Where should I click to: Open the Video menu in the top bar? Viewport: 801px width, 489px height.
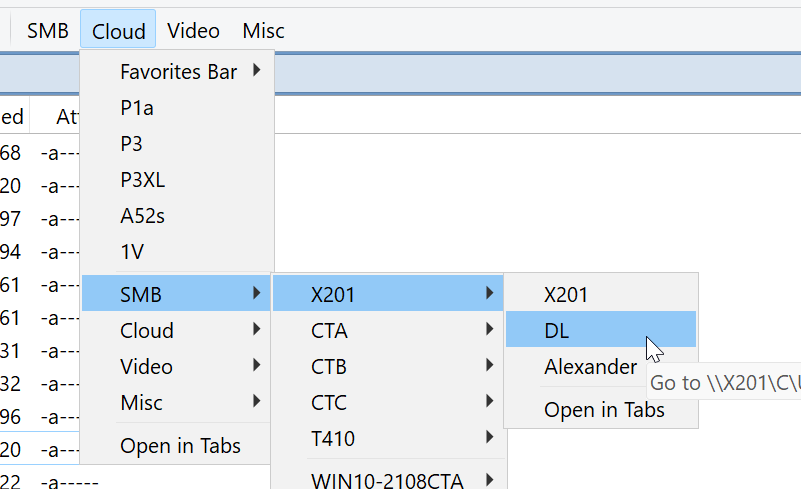click(x=193, y=31)
